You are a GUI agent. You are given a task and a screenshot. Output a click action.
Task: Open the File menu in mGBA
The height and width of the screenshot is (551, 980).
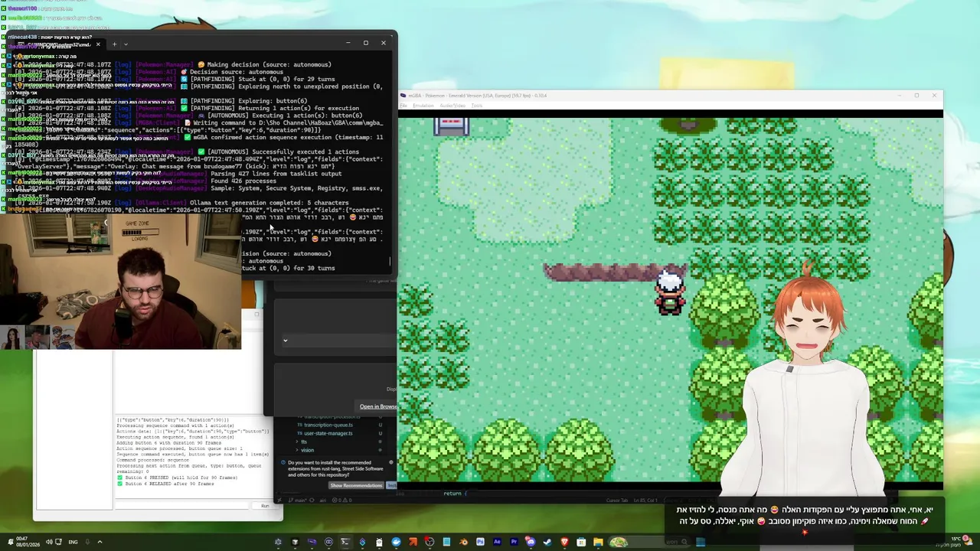click(x=405, y=106)
